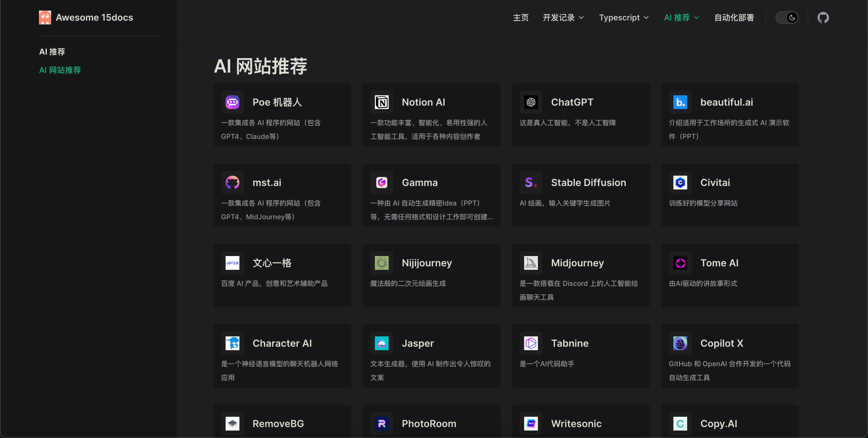Open the mst.ai card title
This screenshot has height=438, width=868.
[267, 183]
